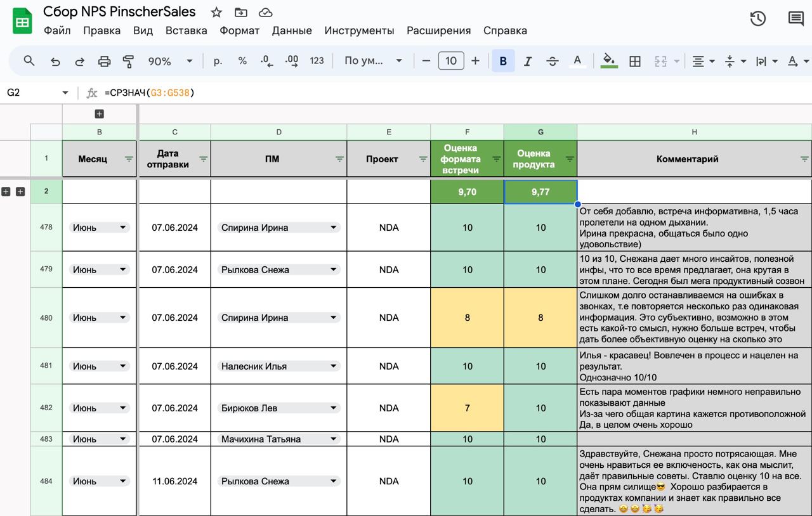Image resolution: width=812 pixels, height=516 pixels.
Task: Open the Данные menu
Action: [292, 30]
